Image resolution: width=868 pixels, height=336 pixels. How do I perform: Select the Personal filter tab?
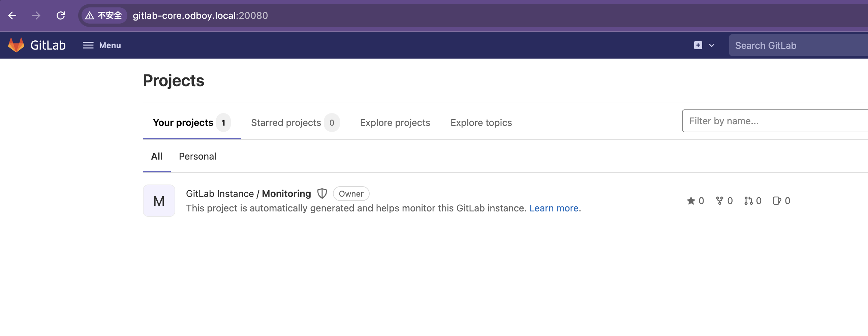point(197,156)
